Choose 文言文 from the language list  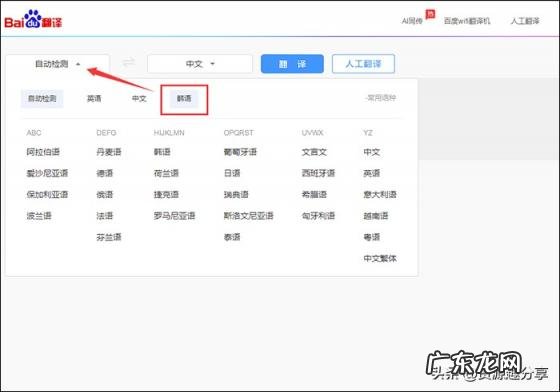tap(314, 152)
